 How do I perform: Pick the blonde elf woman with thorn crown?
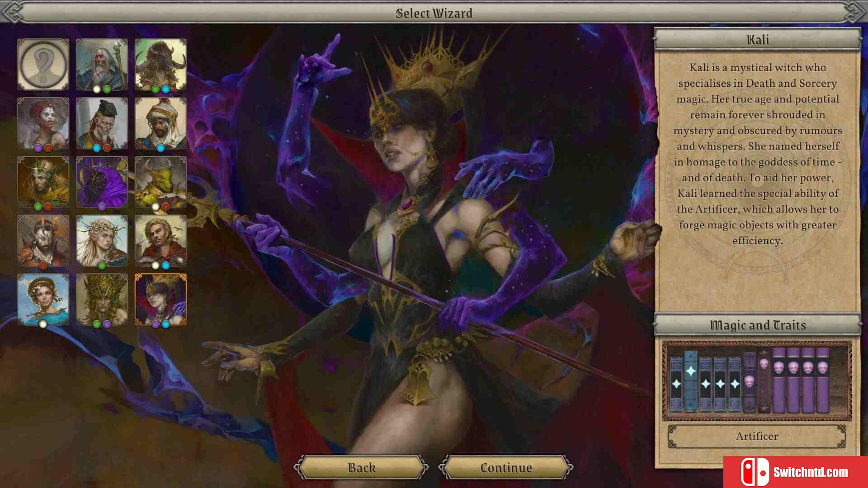click(x=102, y=240)
